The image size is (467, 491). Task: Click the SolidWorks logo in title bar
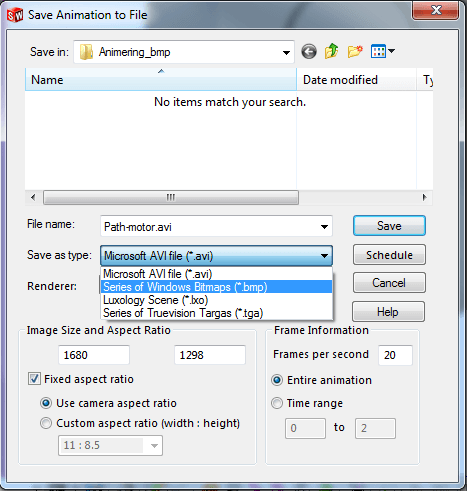pos(15,15)
